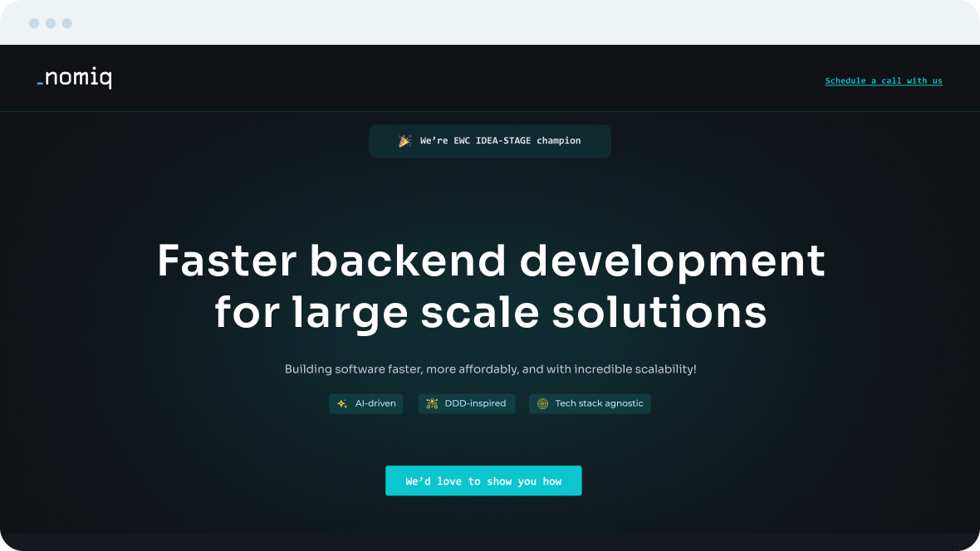
Task: Click the leftmost window control dot
Action: pyautogui.click(x=34, y=23)
